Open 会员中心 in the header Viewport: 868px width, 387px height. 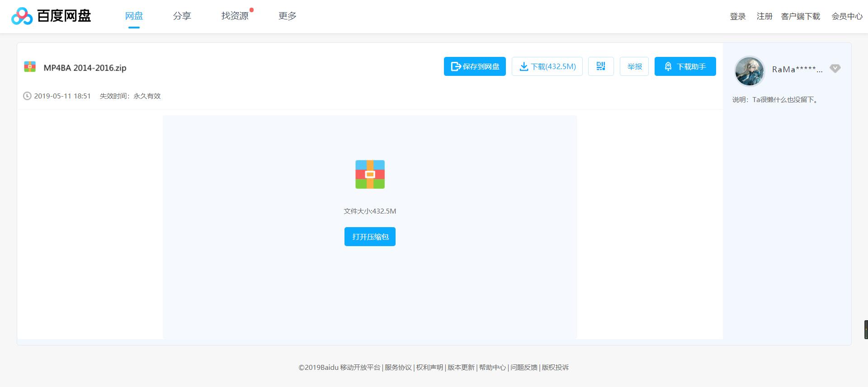847,17
